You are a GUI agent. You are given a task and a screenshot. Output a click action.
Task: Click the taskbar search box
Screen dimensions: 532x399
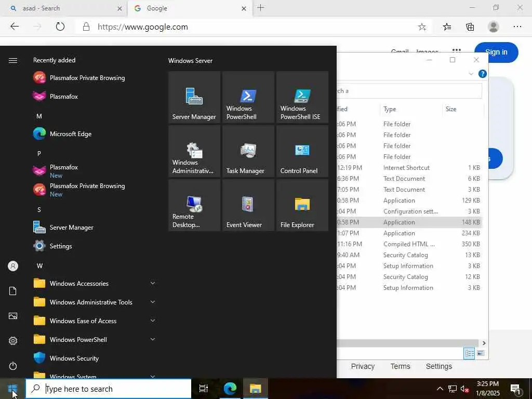(x=109, y=389)
